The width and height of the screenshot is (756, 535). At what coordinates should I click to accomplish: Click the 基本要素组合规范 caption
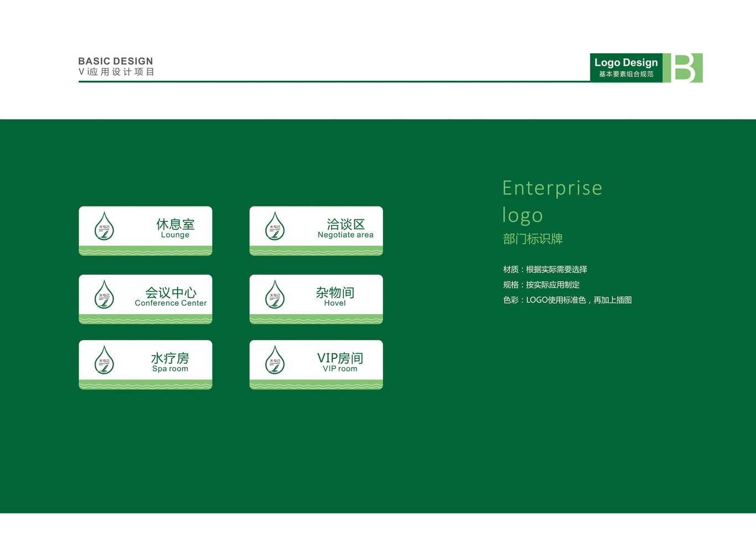tap(626, 74)
